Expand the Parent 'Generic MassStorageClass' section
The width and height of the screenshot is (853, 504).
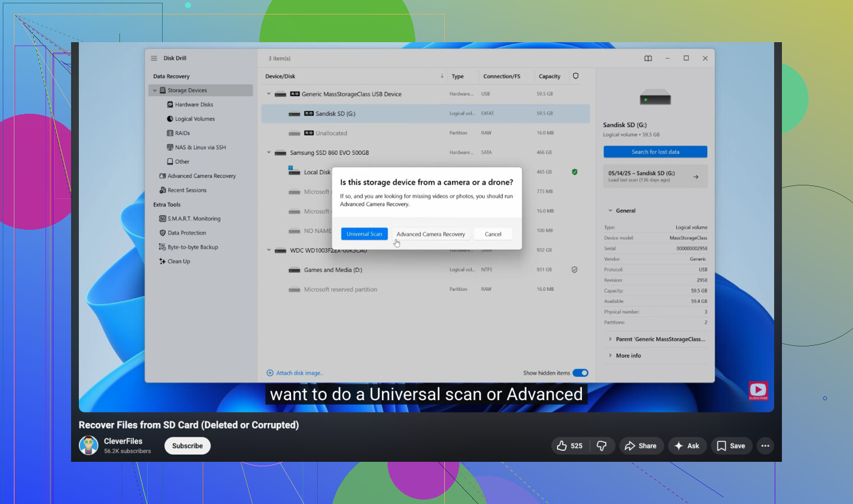[610, 339]
